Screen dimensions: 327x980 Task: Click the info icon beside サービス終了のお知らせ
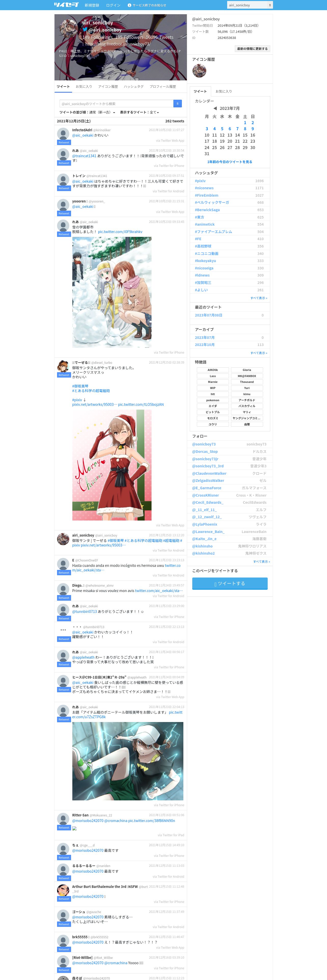tap(129, 5)
